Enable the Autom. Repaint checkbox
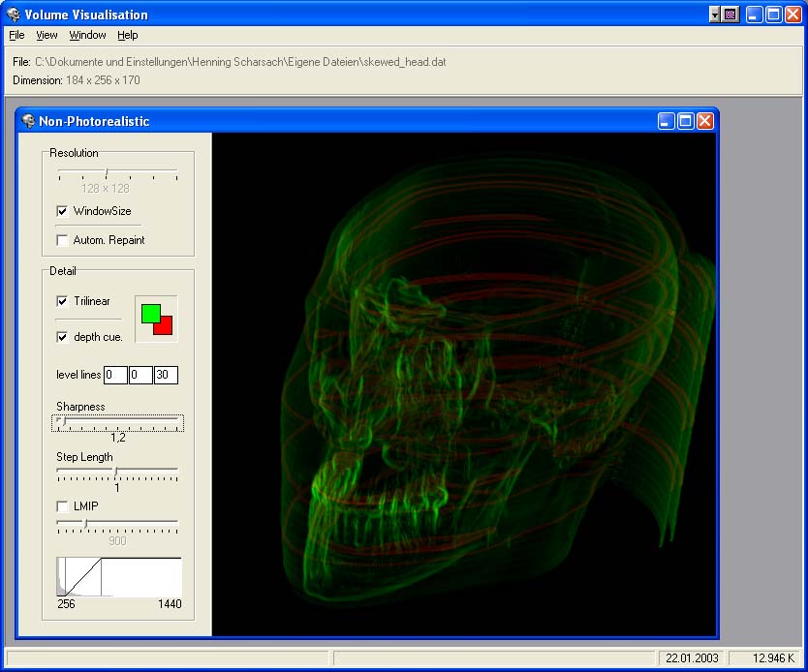 tap(63, 240)
